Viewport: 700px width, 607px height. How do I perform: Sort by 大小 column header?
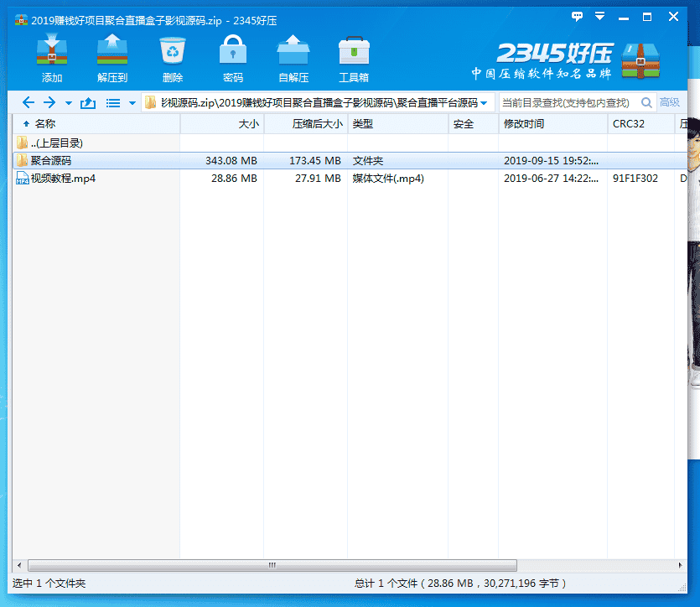click(222, 123)
